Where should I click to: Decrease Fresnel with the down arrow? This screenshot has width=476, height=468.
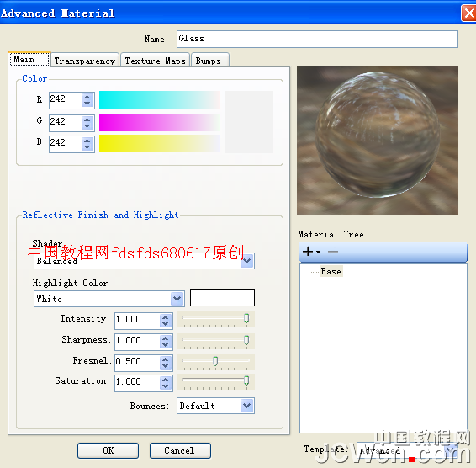(x=166, y=366)
